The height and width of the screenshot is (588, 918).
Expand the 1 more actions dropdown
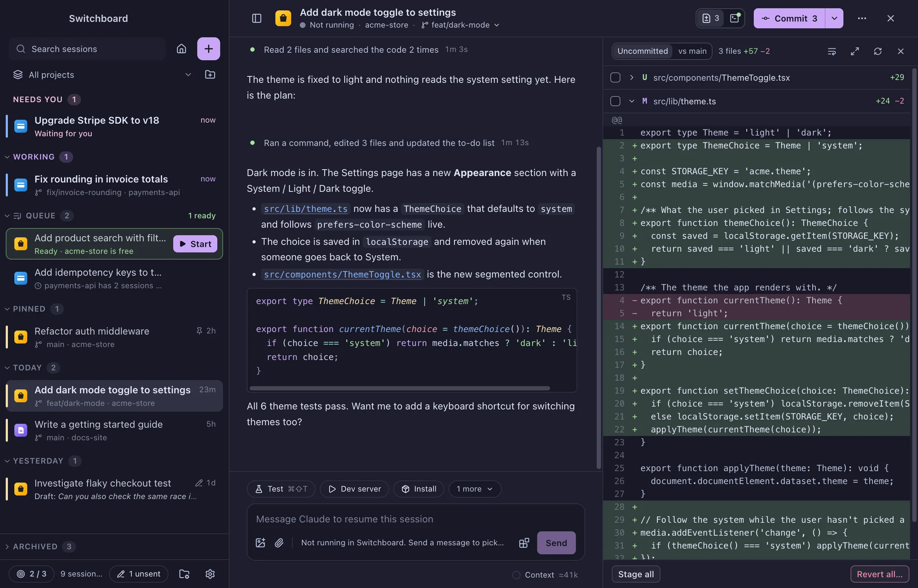(x=475, y=489)
